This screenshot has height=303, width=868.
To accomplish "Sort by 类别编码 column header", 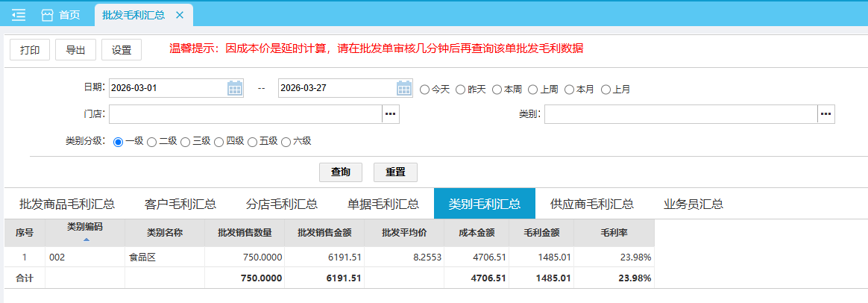I will click(85, 231).
